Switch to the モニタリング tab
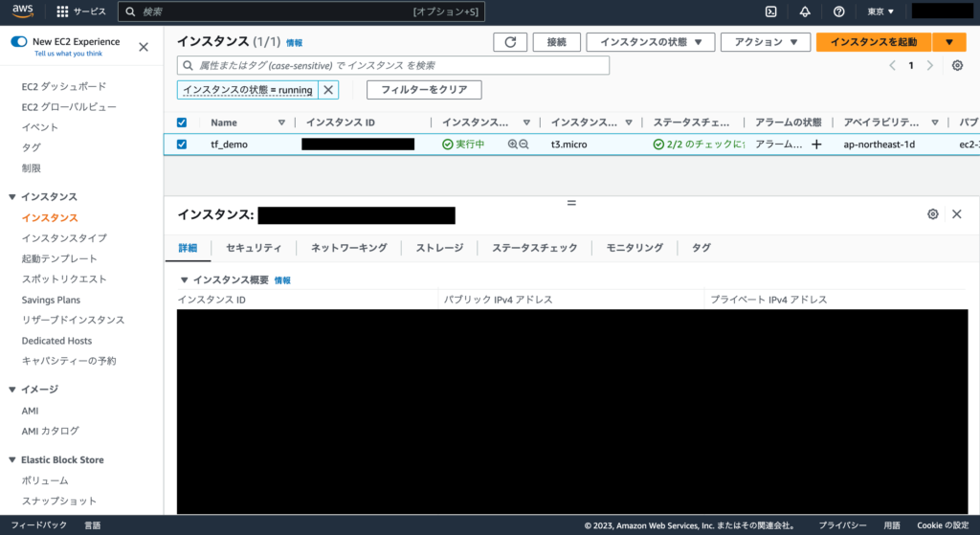 (x=635, y=248)
